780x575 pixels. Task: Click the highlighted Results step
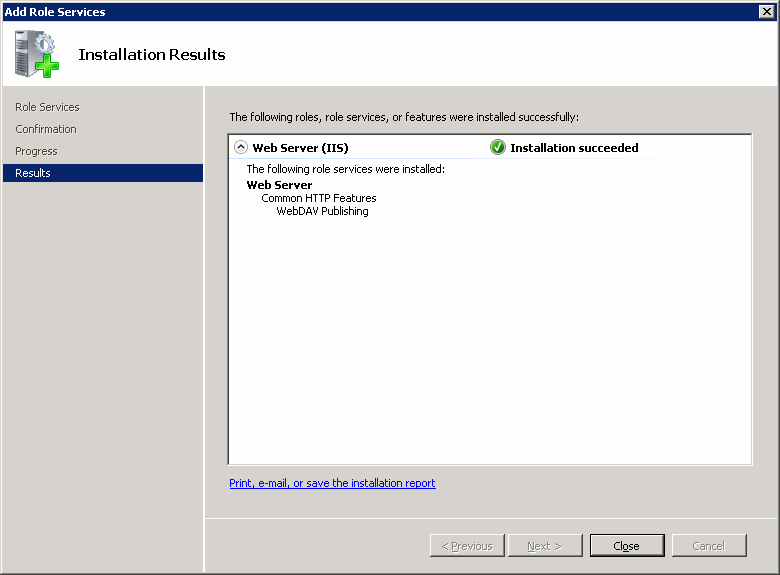[33, 173]
